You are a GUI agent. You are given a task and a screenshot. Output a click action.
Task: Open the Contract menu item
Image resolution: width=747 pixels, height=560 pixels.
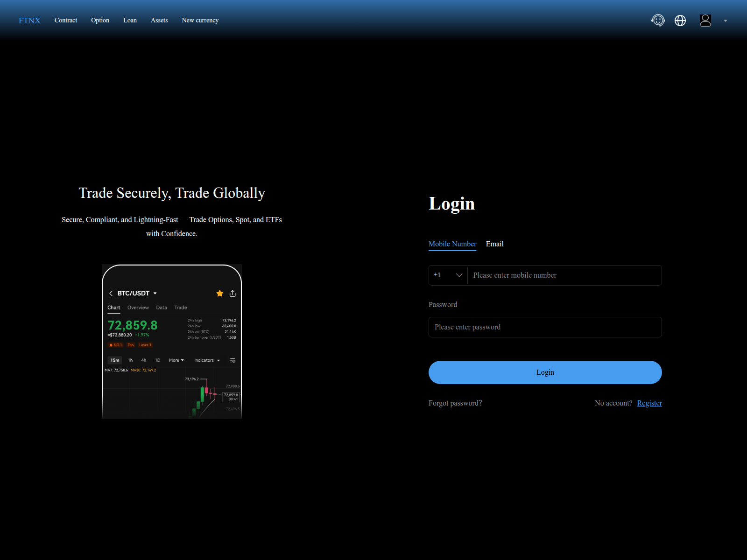click(x=66, y=20)
